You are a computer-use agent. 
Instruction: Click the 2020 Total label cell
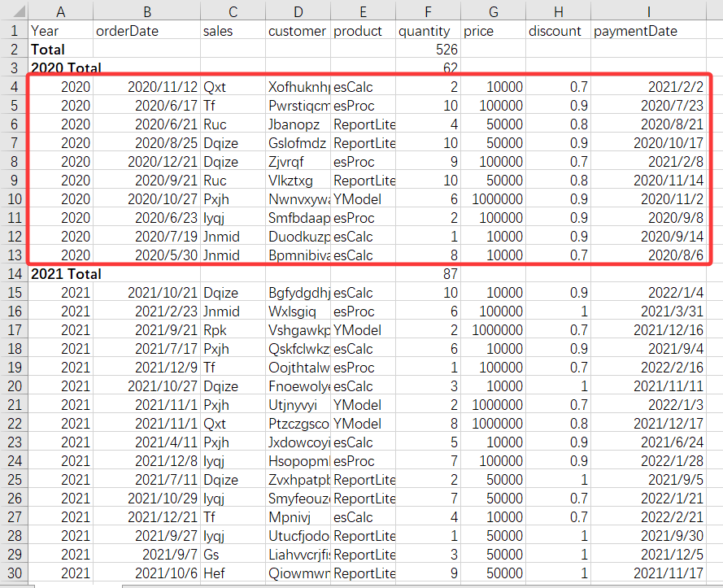click(x=61, y=68)
